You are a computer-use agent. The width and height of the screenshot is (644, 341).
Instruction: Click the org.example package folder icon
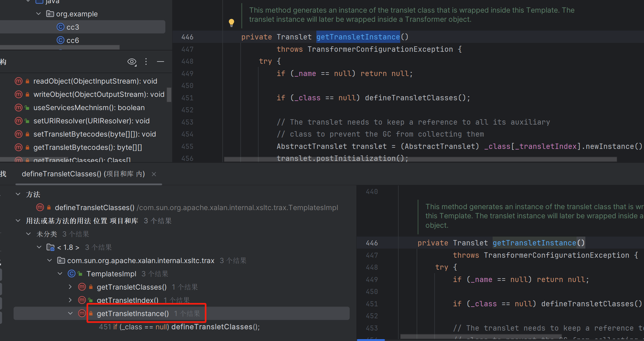coord(50,14)
